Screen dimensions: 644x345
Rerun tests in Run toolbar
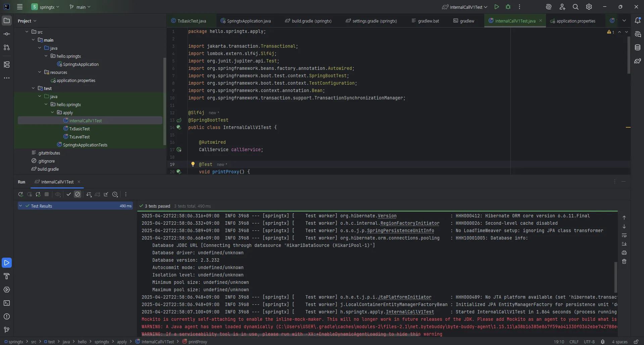[21, 194]
